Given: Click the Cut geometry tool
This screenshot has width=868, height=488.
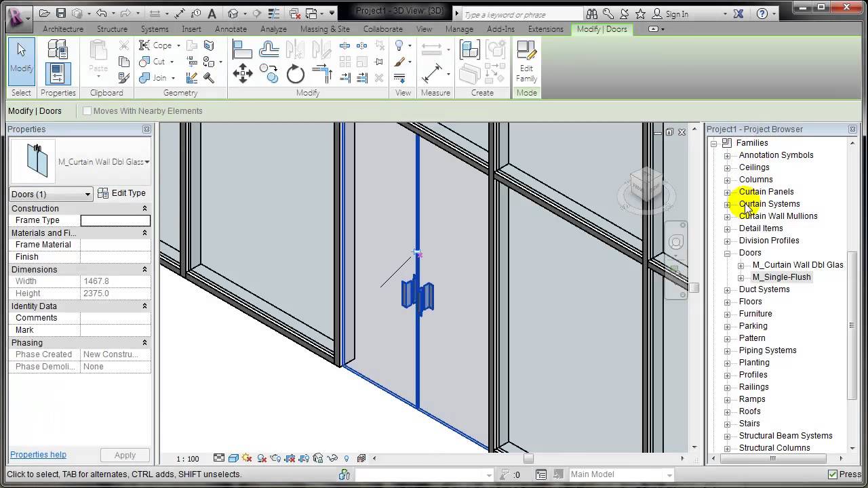Looking at the screenshot, I should [153, 62].
